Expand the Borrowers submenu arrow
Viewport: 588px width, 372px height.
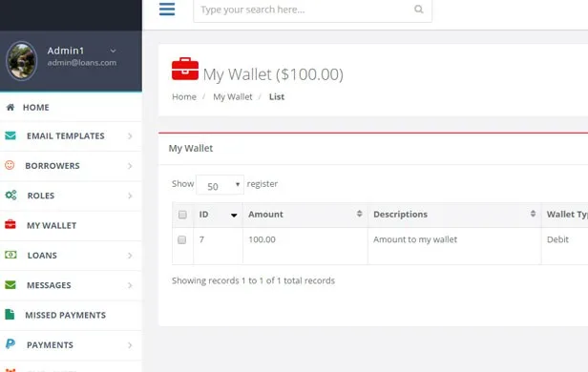coord(130,166)
